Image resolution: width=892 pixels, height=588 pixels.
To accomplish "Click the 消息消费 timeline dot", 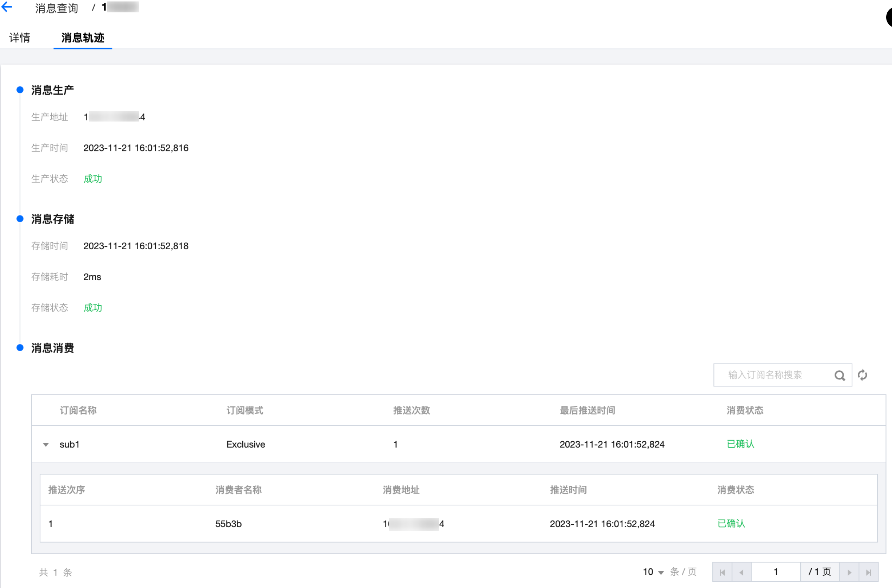I will [20, 348].
